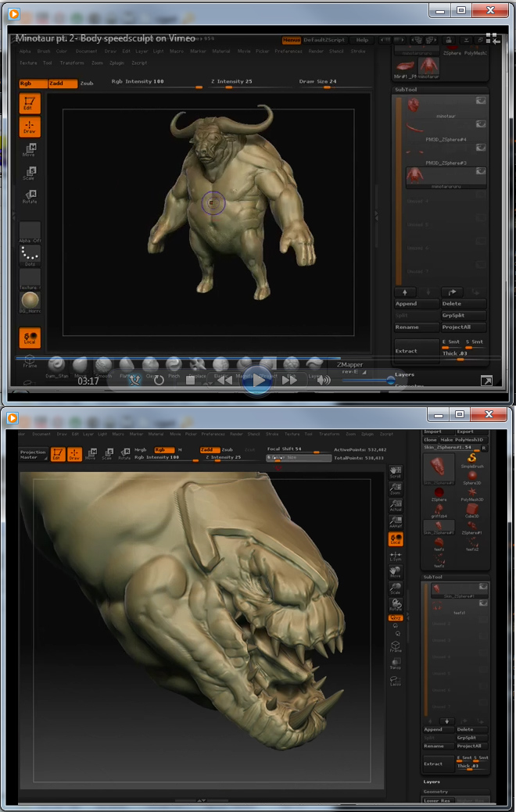Image resolution: width=516 pixels, height=812 pixels.
Task: Toggle the Mrgb button in the creature-head window
Action: click(141, 450)
